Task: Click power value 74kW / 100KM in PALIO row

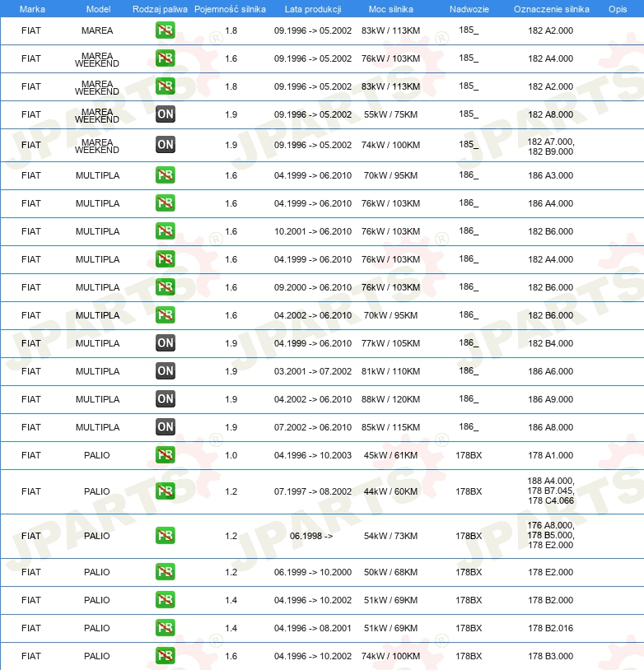Action: tap(390, 656)
